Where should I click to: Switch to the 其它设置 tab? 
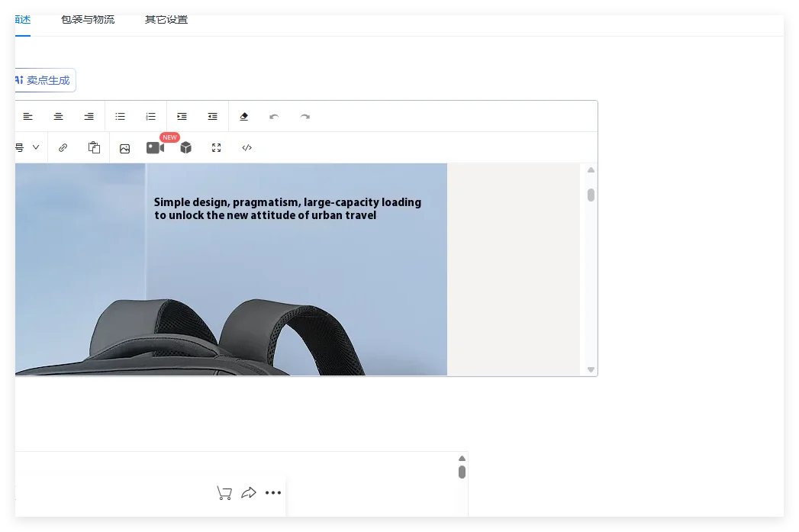click(x=166, y=20)
